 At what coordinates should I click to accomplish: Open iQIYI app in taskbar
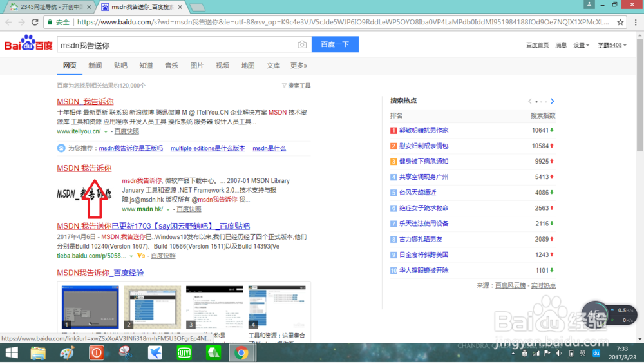[x=184, y=353]
